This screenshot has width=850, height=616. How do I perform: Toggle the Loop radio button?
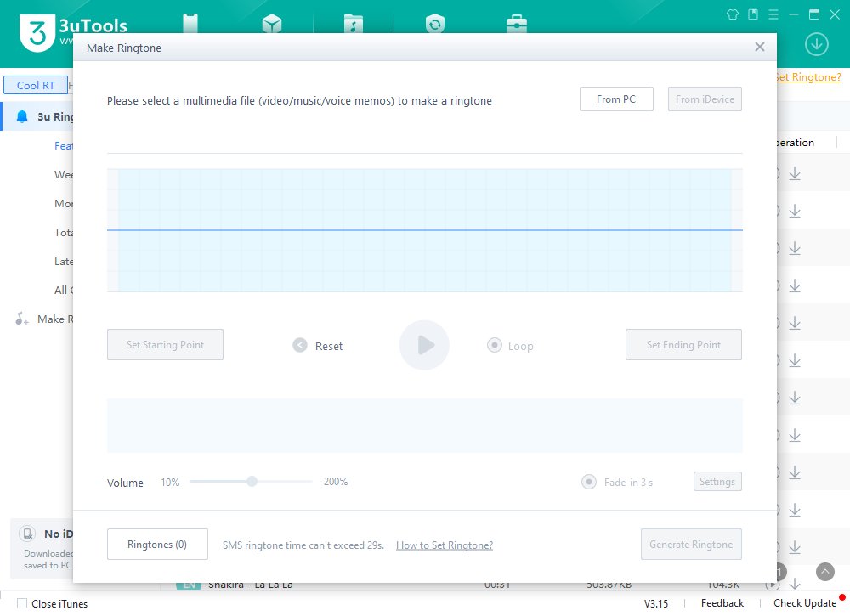tap(495, 345)
